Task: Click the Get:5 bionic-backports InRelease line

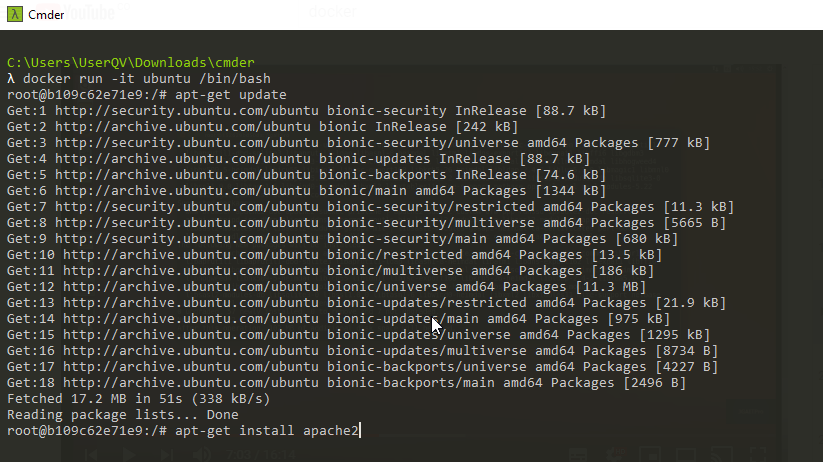Action: [x=306, y=175]
